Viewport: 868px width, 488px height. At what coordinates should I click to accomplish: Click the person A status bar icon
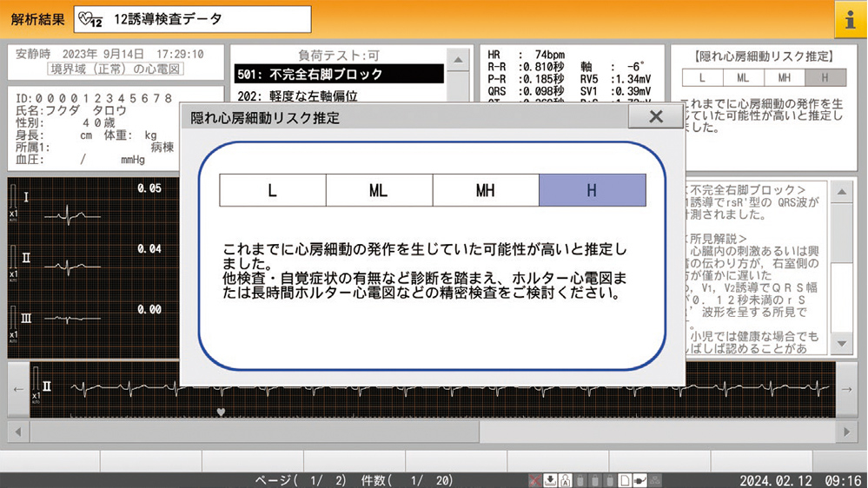(x=565, y=480)
